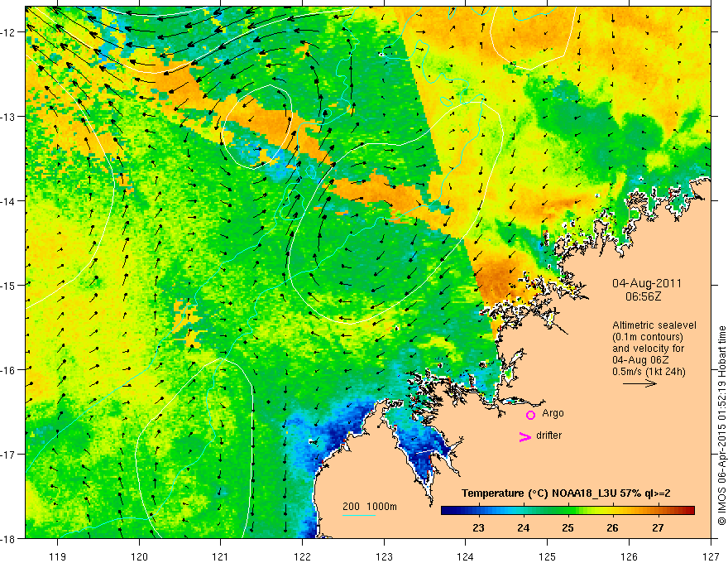Click the dark blue cold end of color bar
The height and width of the screenshot is (563, 728).
[x=447, y=511]
